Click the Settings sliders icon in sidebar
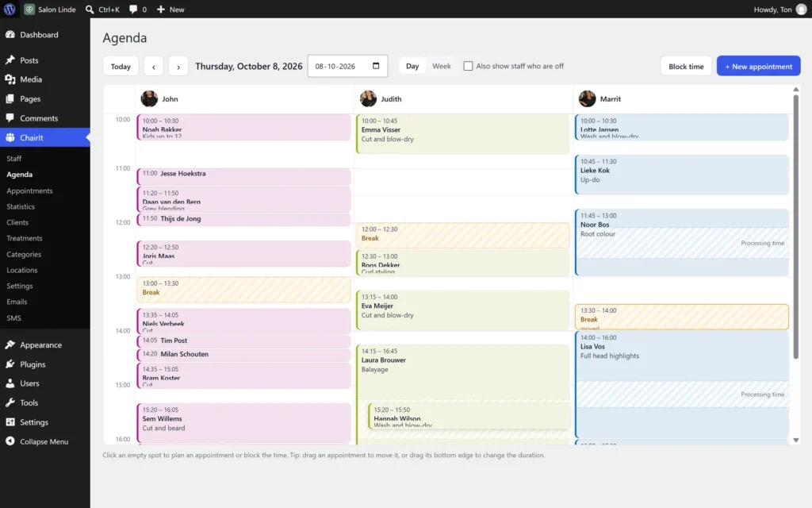The image size is (812, 508). (10, 422)
